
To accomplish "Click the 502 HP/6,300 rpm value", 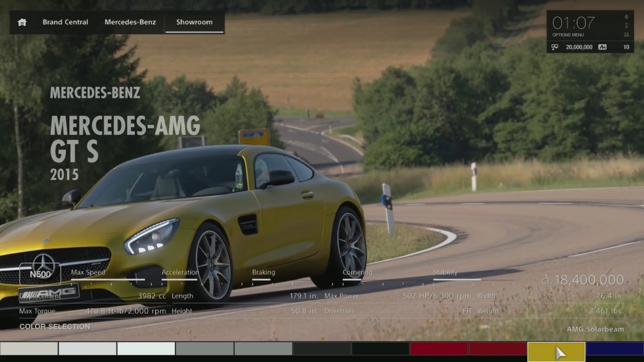I will [x=436, y=296].
